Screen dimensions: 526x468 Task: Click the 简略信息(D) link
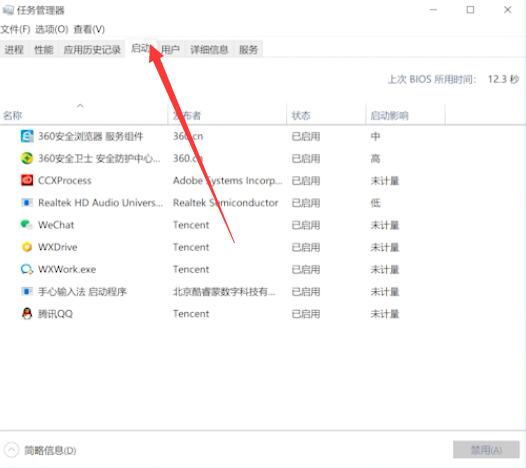[x=50, y=450]
